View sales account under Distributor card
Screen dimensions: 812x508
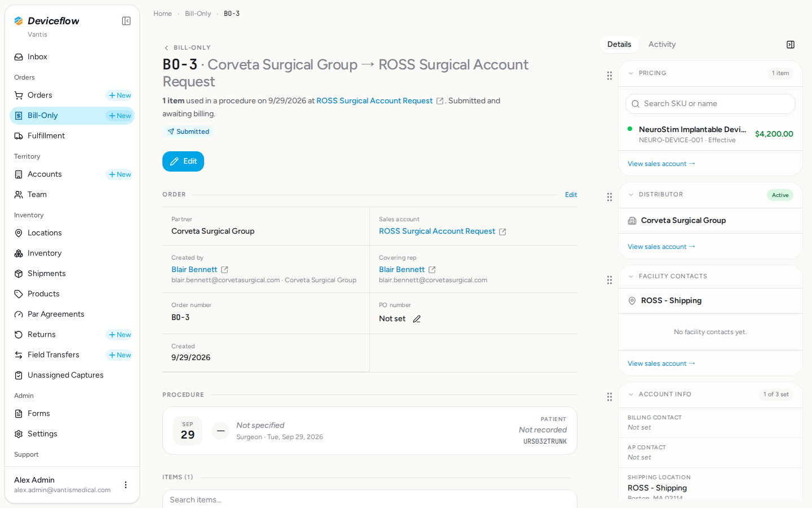(x=661, y=247)
